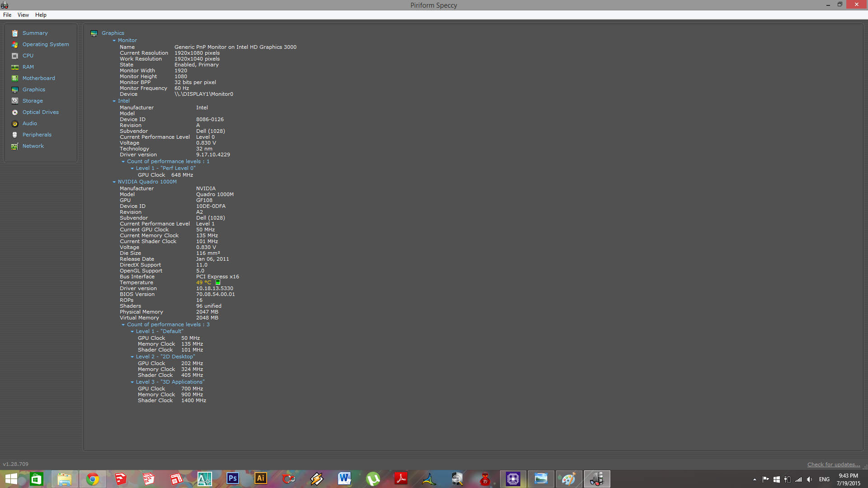The height and width of the screenshot is (488, 868).
Task: Select the '1400 MHz' Shader Clock value
Action: 193,400
